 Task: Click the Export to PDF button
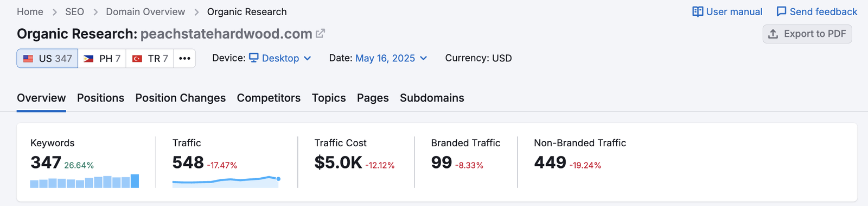[x=807, y=34]
